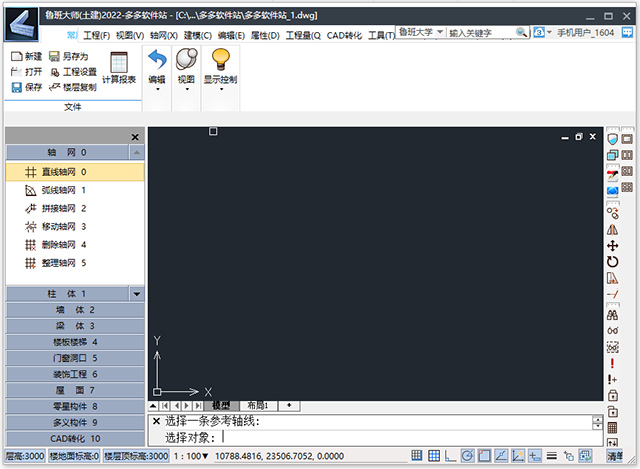
Task: Close the command line with X
Action: click(156, 421)
